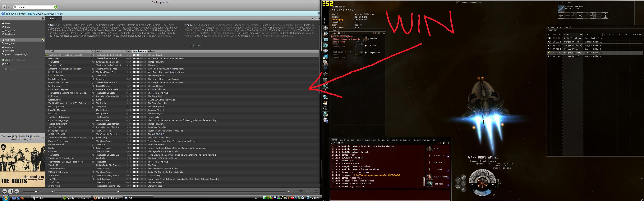Click the A+ increase font size button in Local chat
Viewport: 644px width, 201px height.
click(335, 33)
